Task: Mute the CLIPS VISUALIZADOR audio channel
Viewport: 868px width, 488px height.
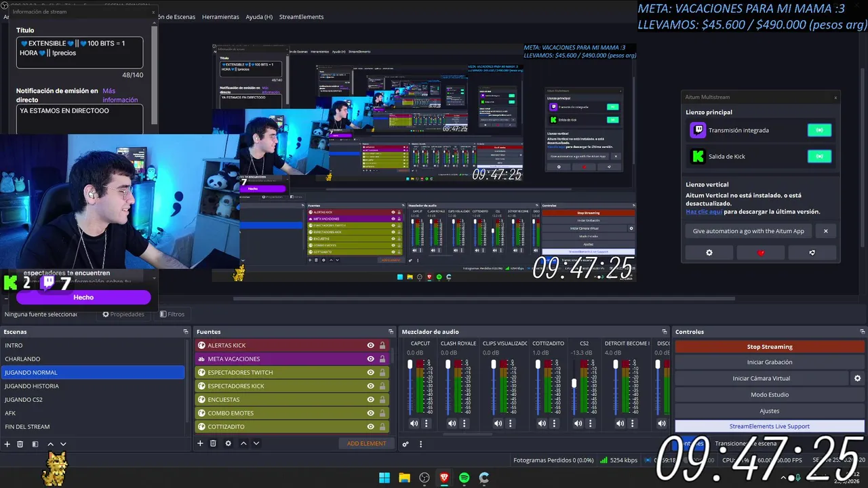Action: [x=498, y=423]
